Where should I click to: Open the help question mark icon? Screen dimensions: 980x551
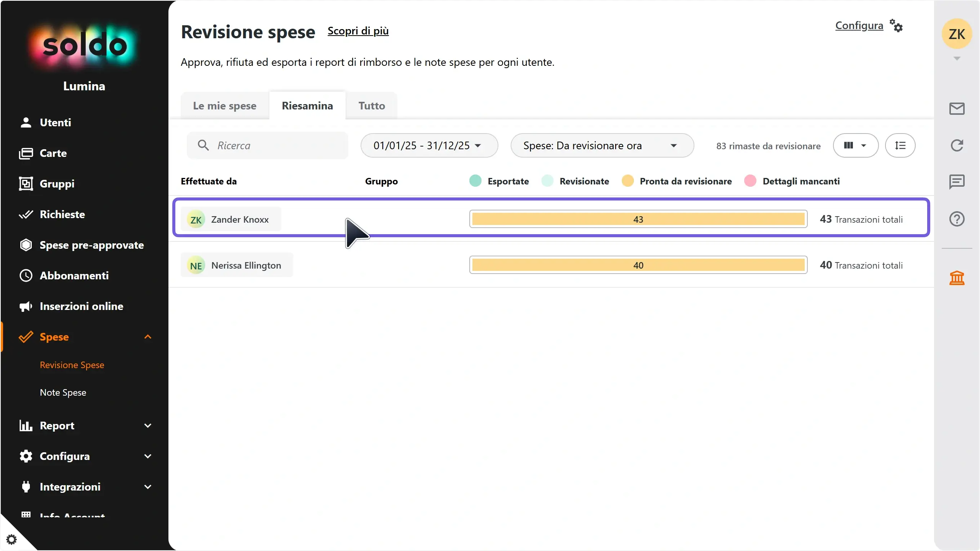coord(957,219)
